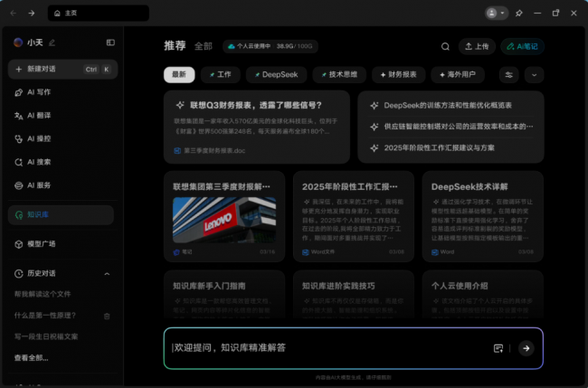Image resolution: width=588 pixels, height=388 pixels.
Task: Click the Word文件 type icon on the 2025年阶段性工作汇报 card
Action: 306,252
